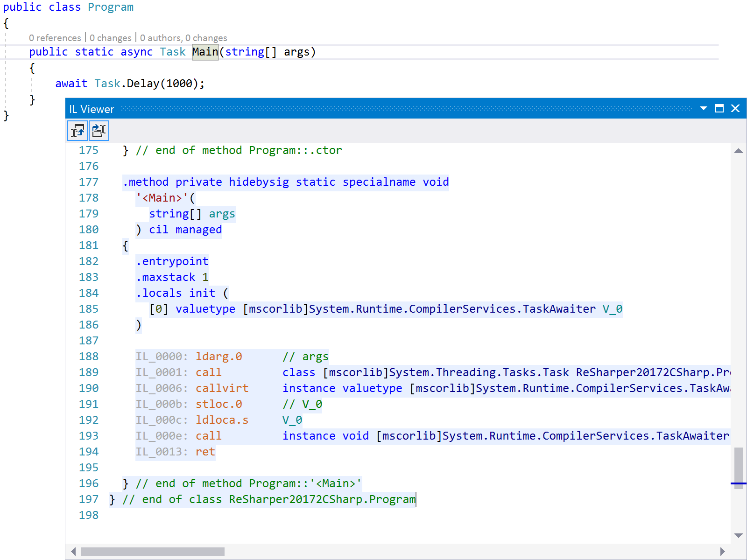Click the 'stloc.0' instruction
Image resolution: width=747 pixels, height=560 pixels.
[x=219, y=404]
